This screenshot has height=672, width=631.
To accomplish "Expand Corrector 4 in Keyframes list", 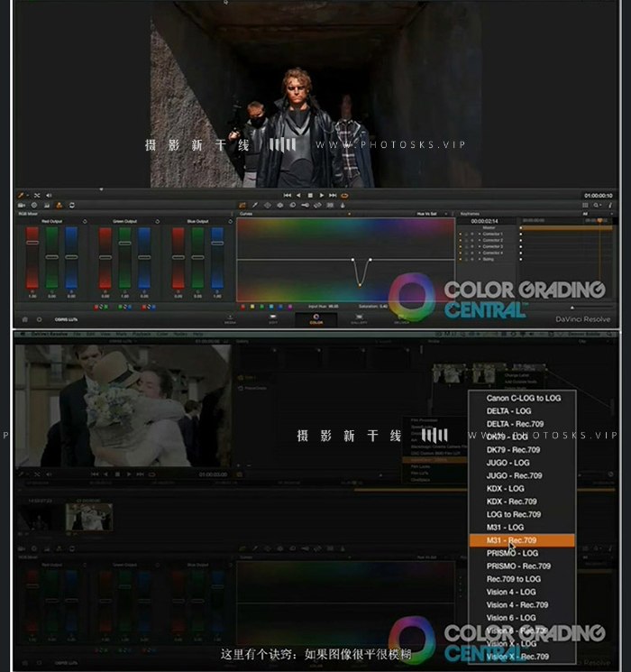I will (x=480, y=253).
